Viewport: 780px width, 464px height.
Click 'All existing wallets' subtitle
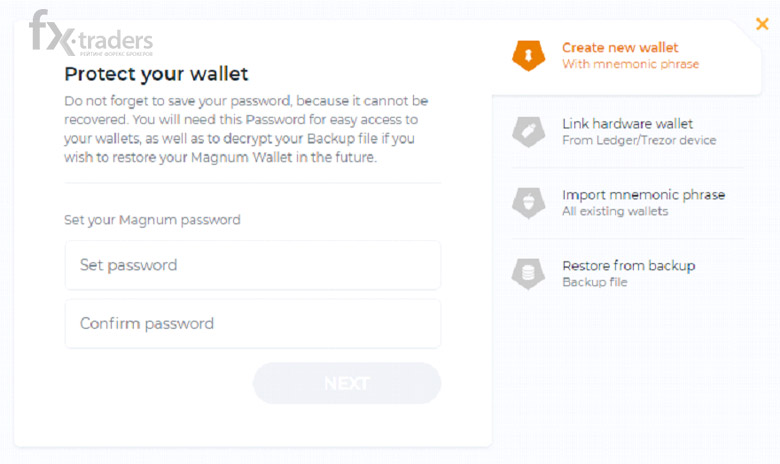615,211
